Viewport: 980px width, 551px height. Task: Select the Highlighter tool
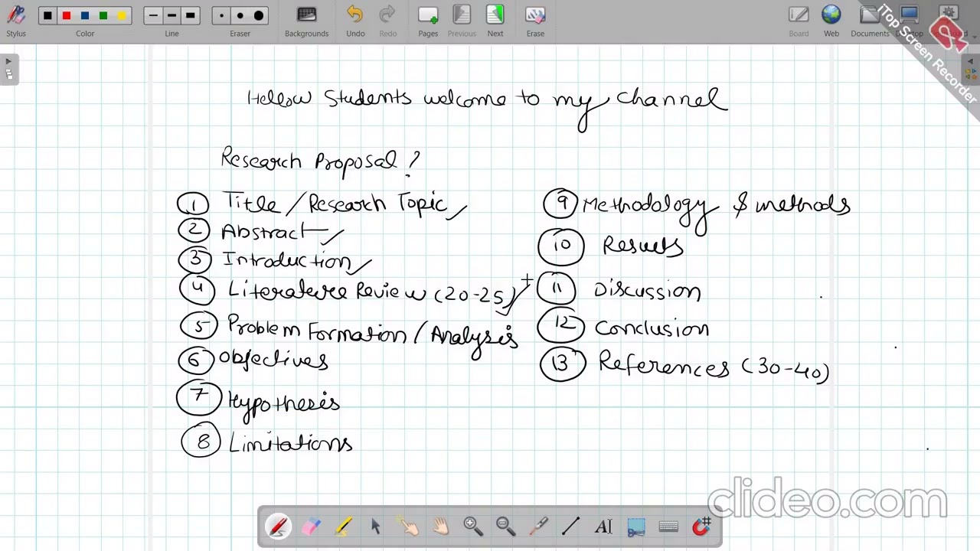(343, 527)
